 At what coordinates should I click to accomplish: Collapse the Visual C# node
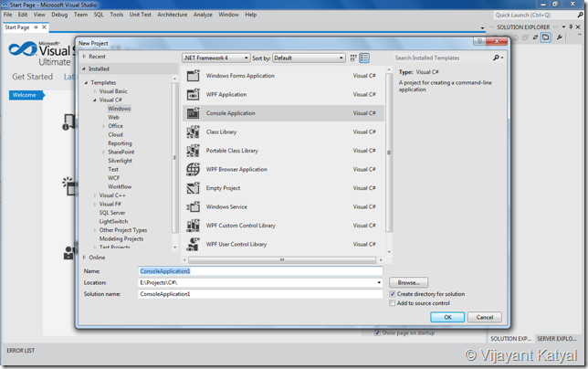[x=95, y=100]
